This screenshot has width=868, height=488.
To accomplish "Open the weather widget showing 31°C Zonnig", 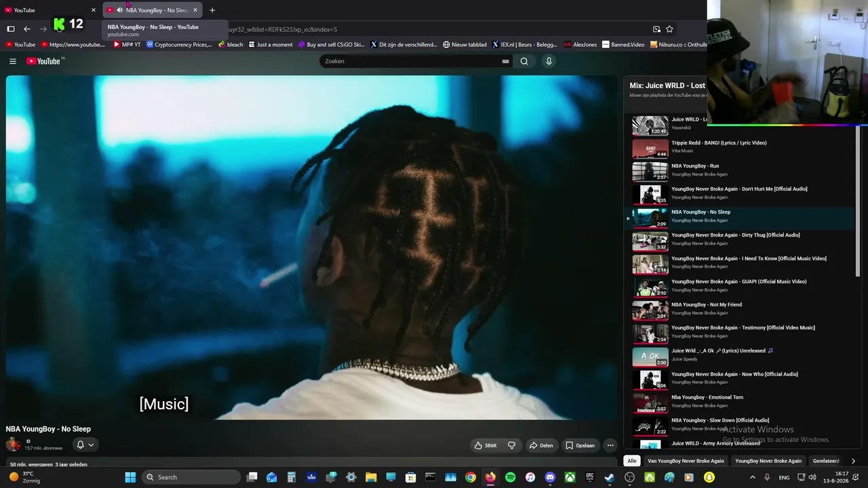I will tap(24, 477).
